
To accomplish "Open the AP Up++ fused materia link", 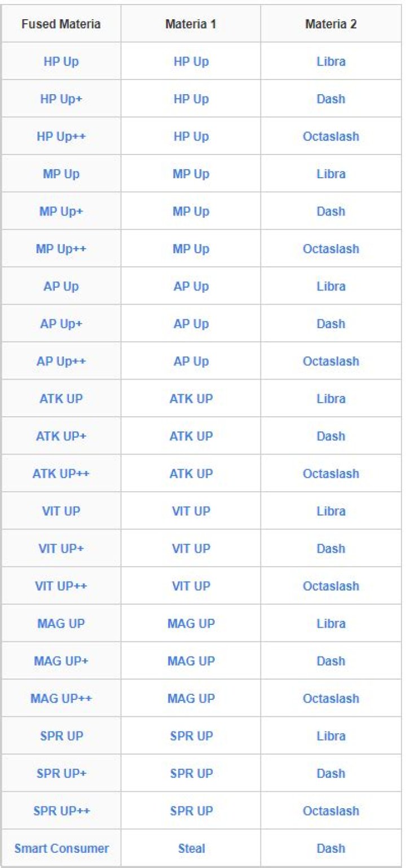I will click(x=61, y=361).
